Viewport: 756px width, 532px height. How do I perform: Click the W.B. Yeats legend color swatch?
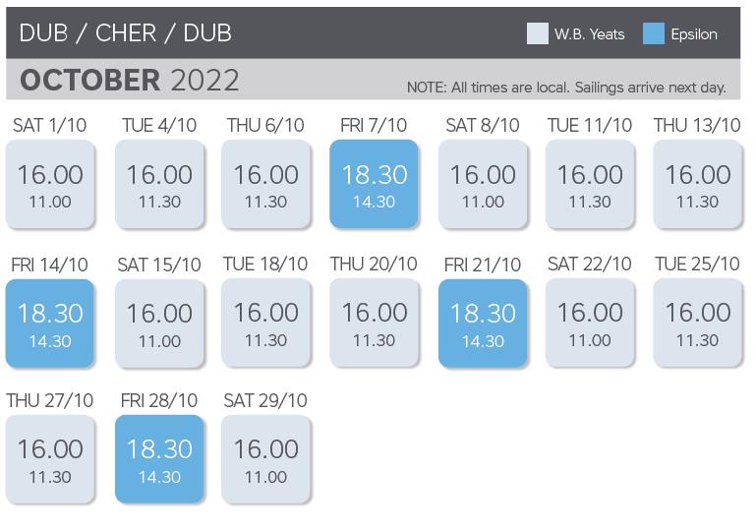537,33
